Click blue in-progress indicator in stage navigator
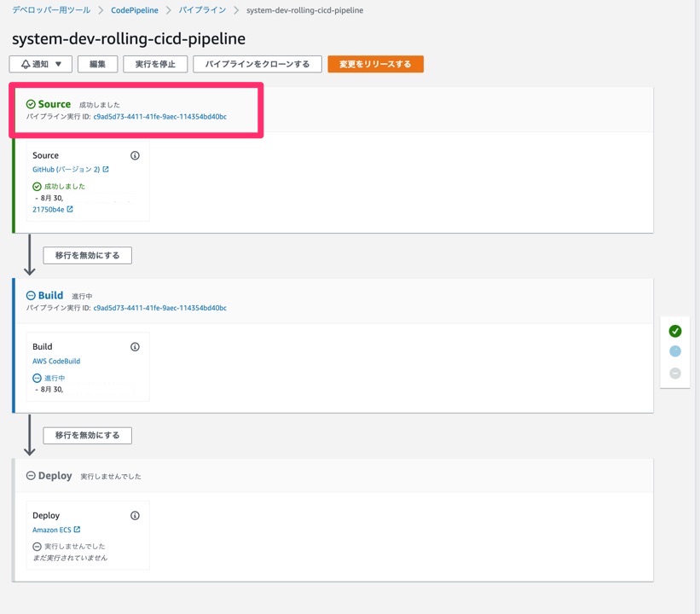This screenshot has width=700, height=614. [675, 351]
